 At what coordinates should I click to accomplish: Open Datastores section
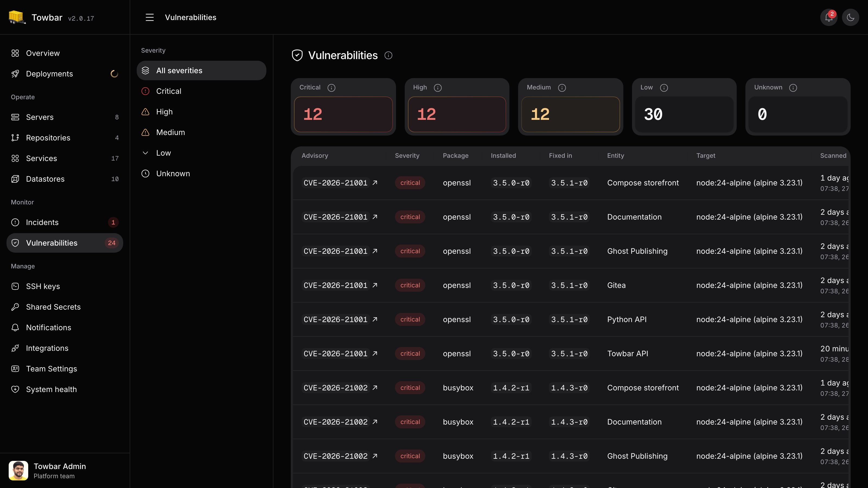(x=65, y=179)
